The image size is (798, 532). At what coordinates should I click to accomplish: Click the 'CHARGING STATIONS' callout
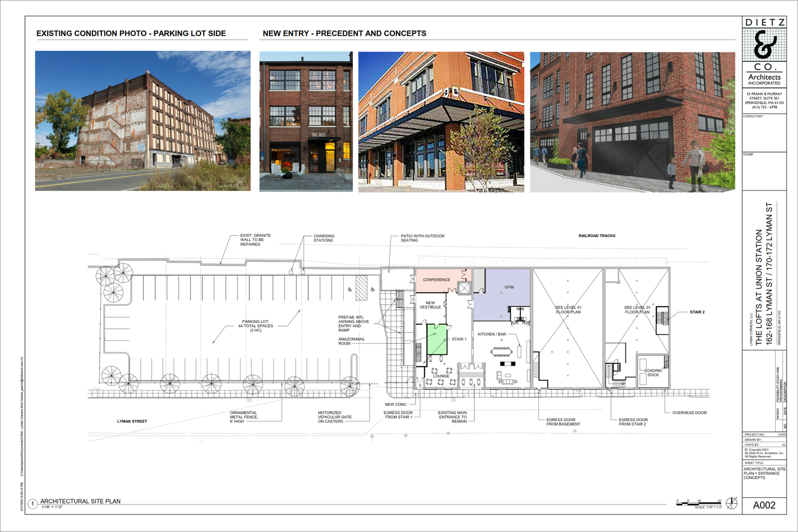[x=324, y=238]
